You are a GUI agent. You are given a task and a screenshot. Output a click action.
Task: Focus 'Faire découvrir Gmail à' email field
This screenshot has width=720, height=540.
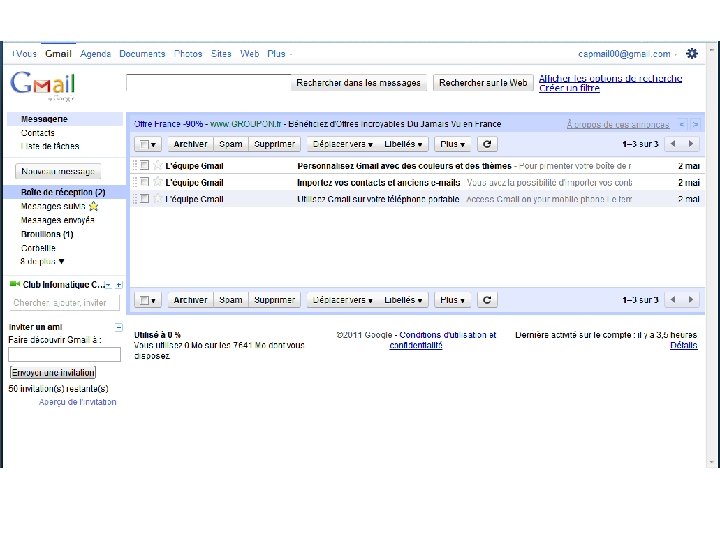(64, 354)
